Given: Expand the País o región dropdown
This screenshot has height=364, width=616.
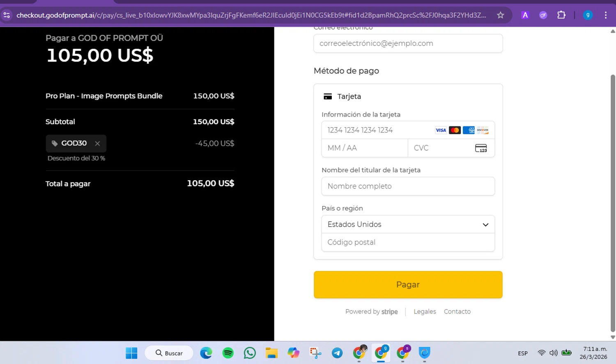Looking at the screenshot, I should (408, 224).
